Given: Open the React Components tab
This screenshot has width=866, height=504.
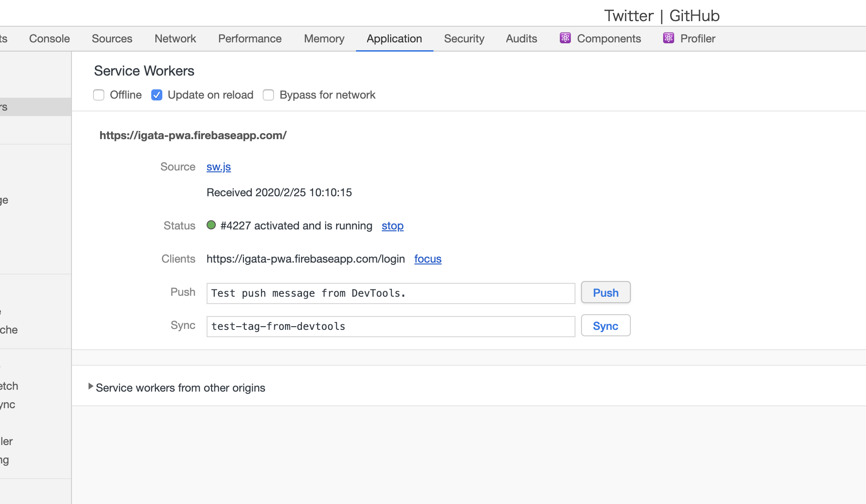Looking at the screenshot, I should tap(600, 39).
